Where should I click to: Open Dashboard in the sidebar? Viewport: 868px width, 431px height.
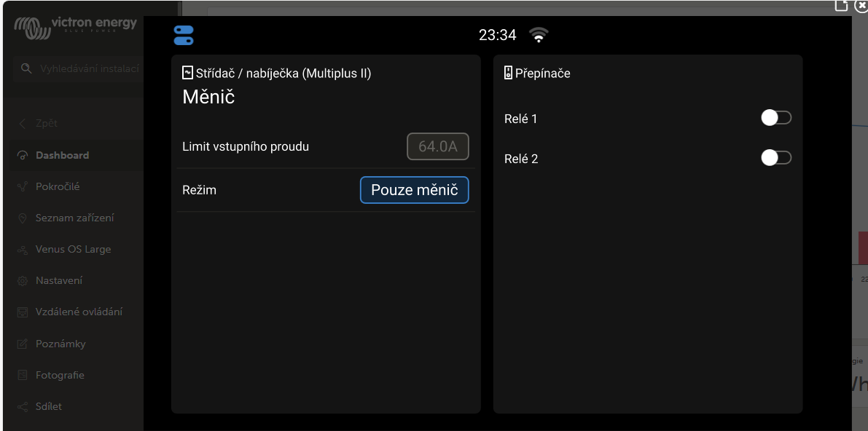[x=62, y=155]
